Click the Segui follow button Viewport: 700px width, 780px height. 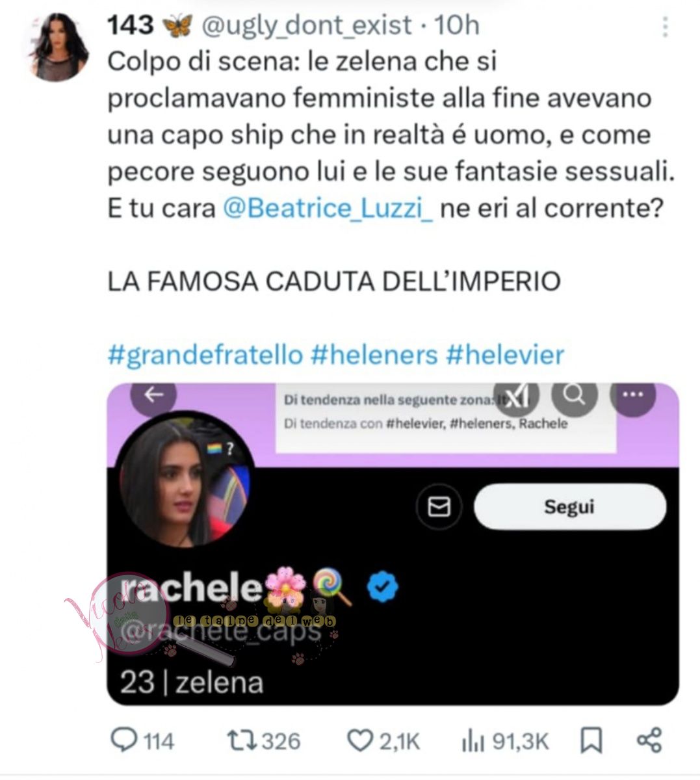(x=569, y=506)
